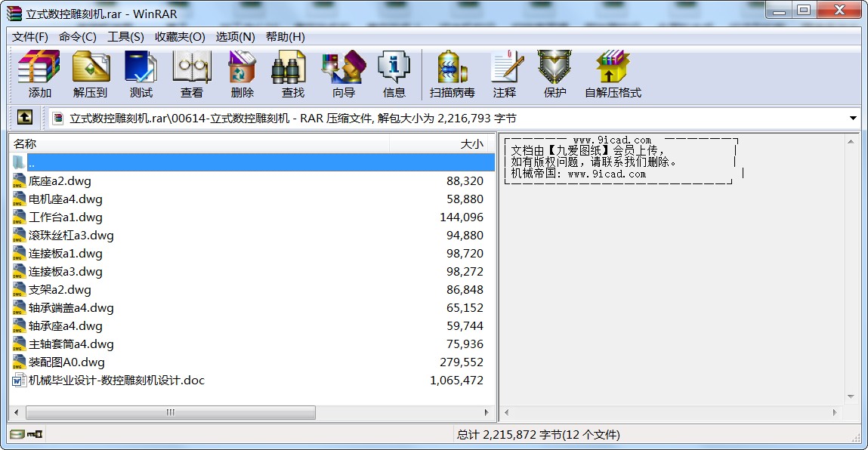The image size is (868, 450).
Task: Run the 测试 (Test) archive tool
Action: pos(141,74)
